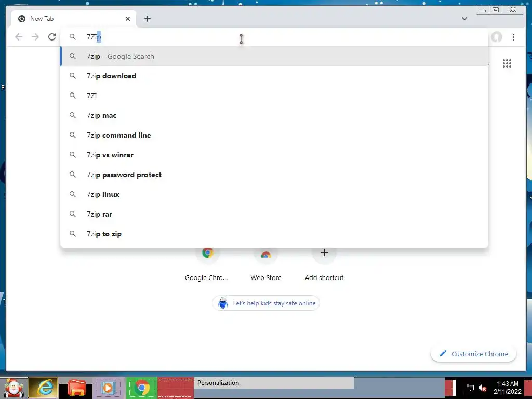The image size is (532, 399).
Task: Select the '7zip mac' suggestion
Action: click(x=274, y=115)
